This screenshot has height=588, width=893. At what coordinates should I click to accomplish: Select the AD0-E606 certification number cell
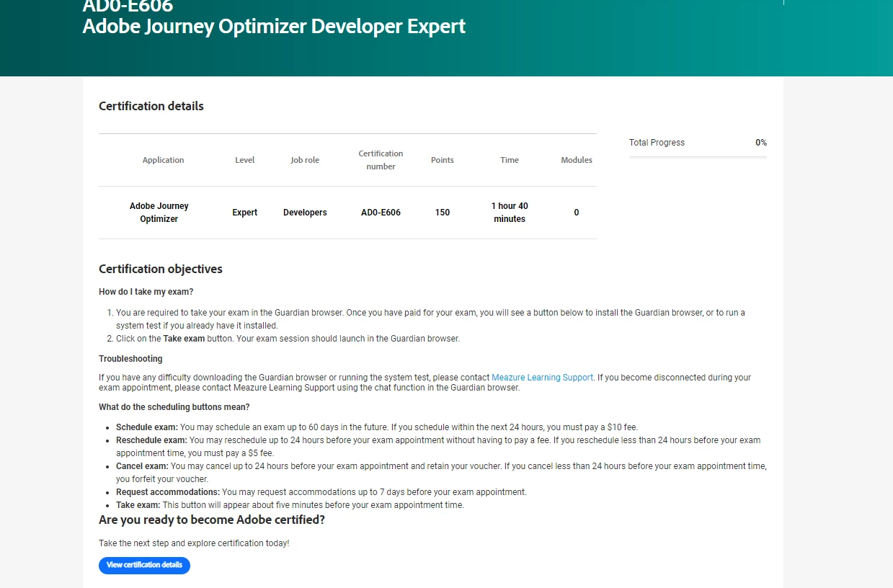[x=381, y=213]
